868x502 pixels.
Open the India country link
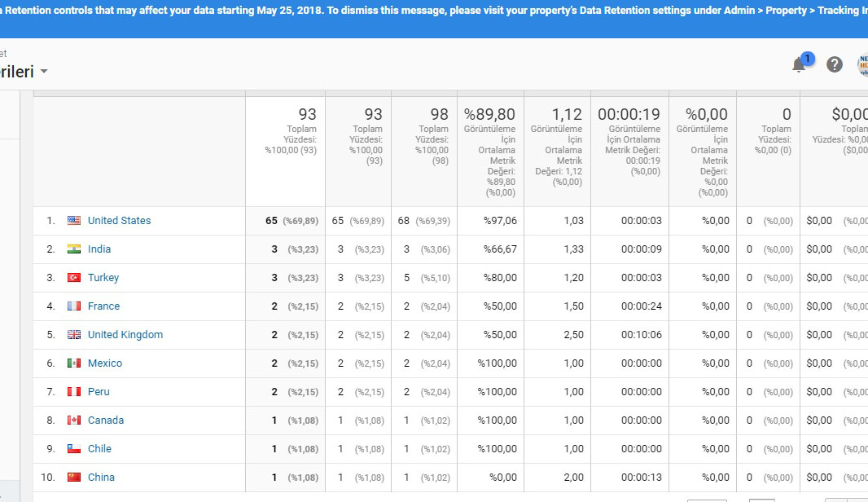99,249
